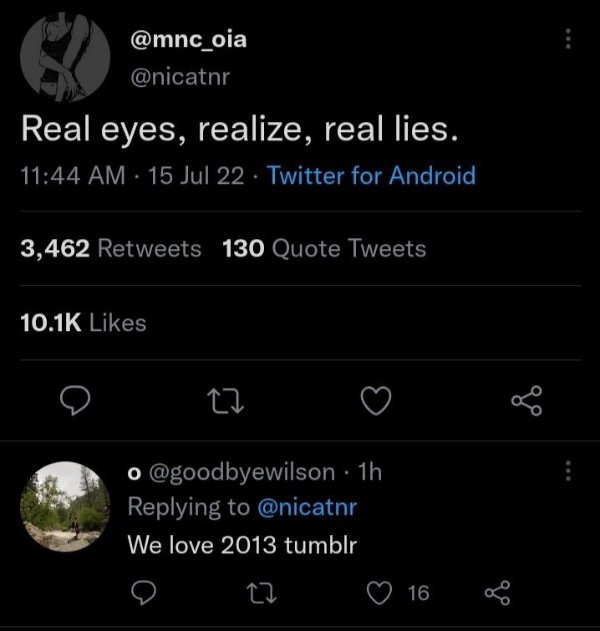The width and height of the screenshot is (600, 631).
Task: Open @goodbyewilson username in reply header
Action: 242,472
